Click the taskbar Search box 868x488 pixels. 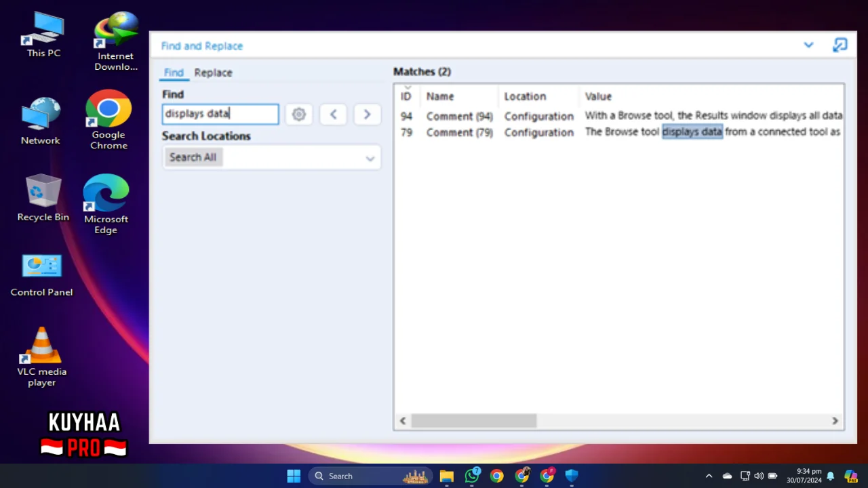(371, 476)
